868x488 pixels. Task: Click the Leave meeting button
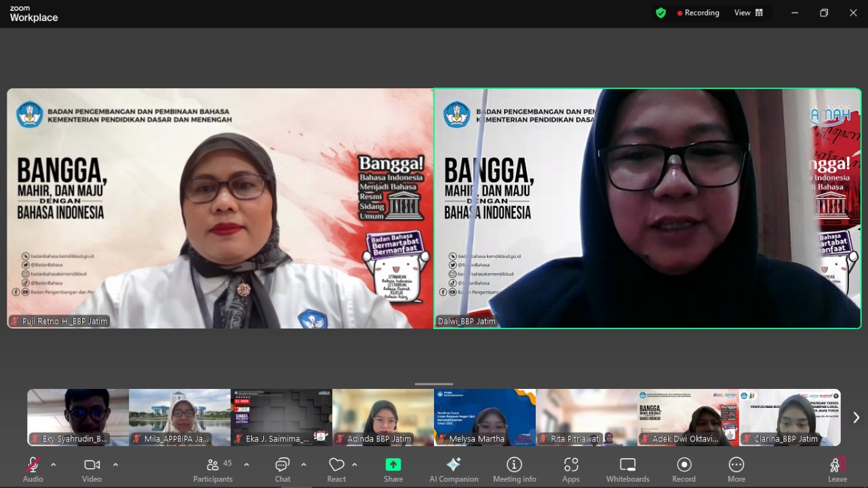pos(837,469)
